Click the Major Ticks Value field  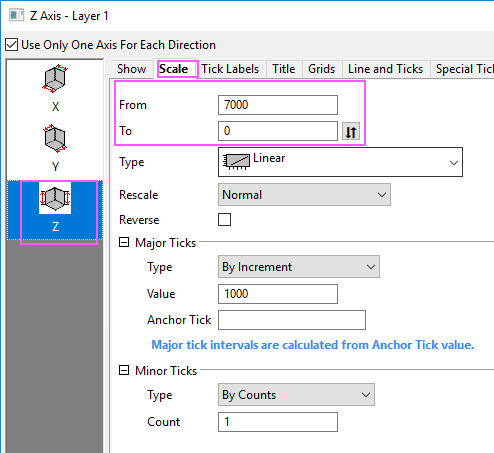pos(278,294)
